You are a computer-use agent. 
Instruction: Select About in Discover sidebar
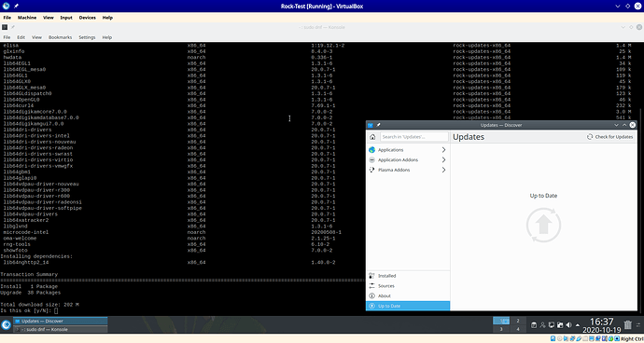click(408, 295)
